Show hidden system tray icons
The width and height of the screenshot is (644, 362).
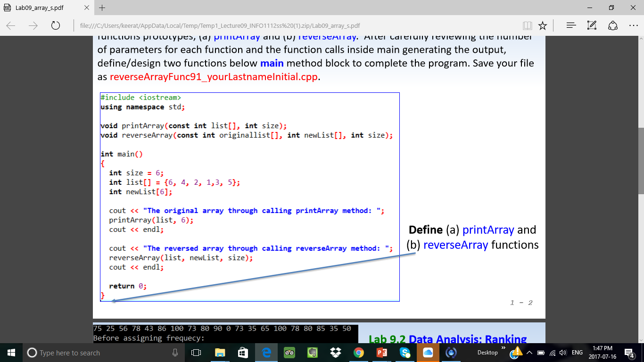pyautogui.click(x=528, y=353)
